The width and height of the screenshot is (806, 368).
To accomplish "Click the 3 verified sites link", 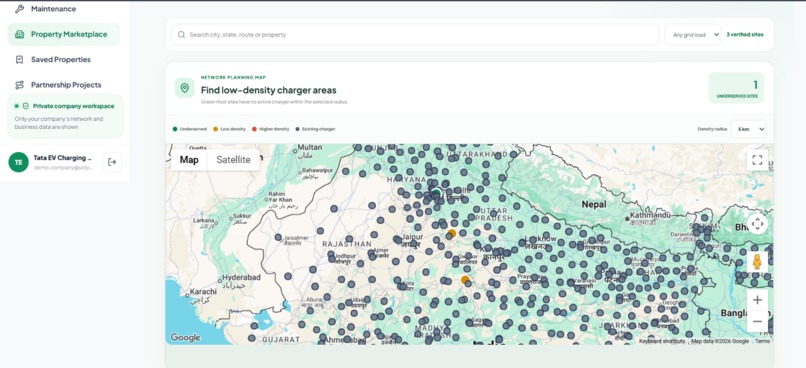I will coord(745,35).
